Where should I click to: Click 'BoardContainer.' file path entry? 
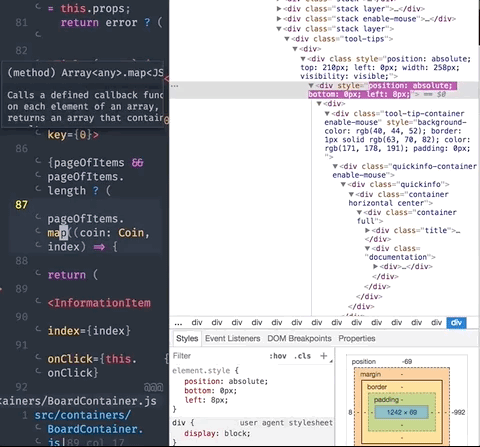pos(95,429)
